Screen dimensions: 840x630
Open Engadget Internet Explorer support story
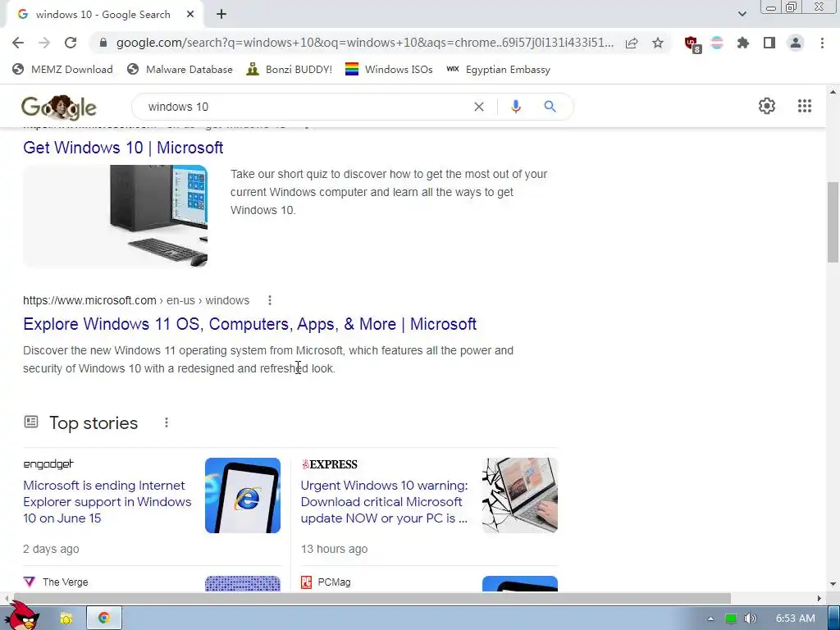(x=107, y=502)
